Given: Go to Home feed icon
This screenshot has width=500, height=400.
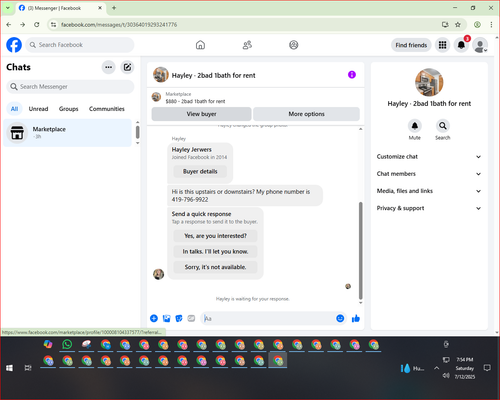Looking at the screenshot, I should 200,45.
